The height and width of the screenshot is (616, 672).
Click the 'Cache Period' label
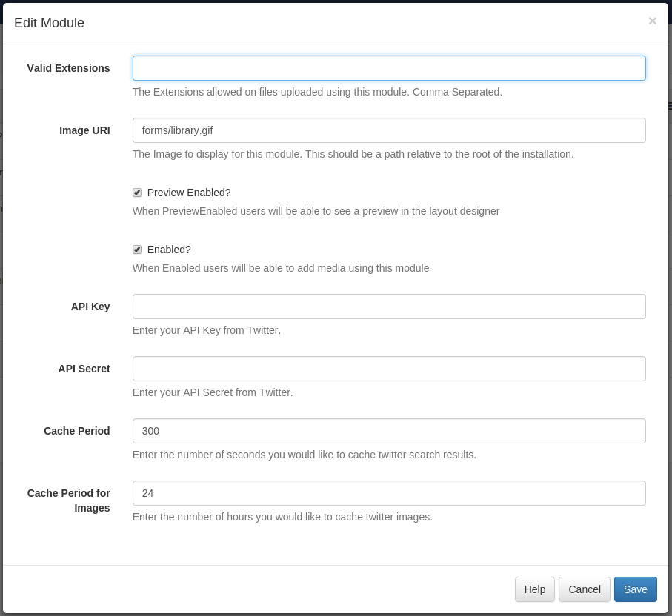77,431
